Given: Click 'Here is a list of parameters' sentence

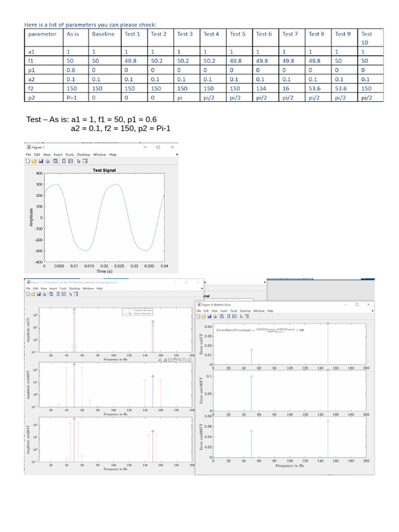Looking at the screenshot, I should pos(90,25).
